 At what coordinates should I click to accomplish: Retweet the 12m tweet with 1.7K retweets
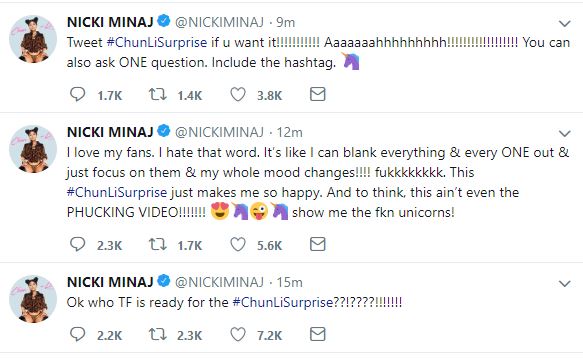coord(158,244)
